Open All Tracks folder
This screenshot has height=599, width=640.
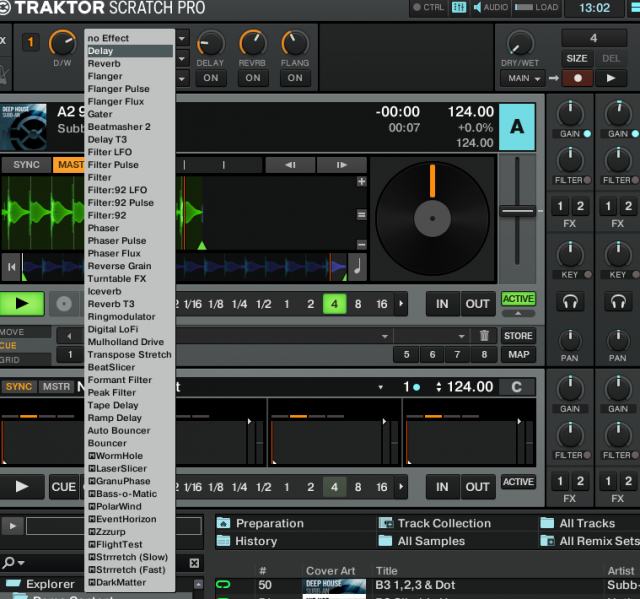coord(578,523)
